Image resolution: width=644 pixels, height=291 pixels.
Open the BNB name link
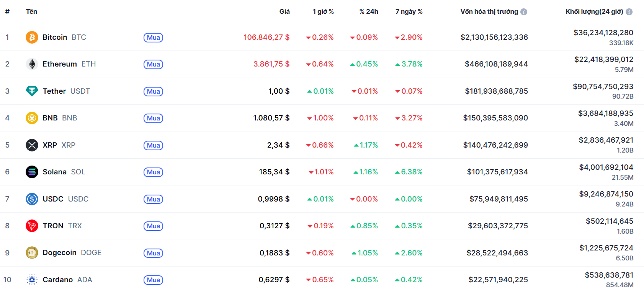tap(60, 118)
